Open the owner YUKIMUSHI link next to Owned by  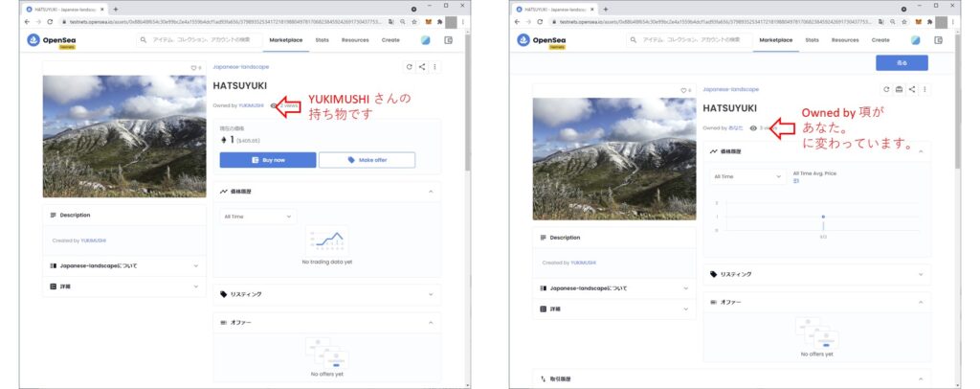(251, 105)
